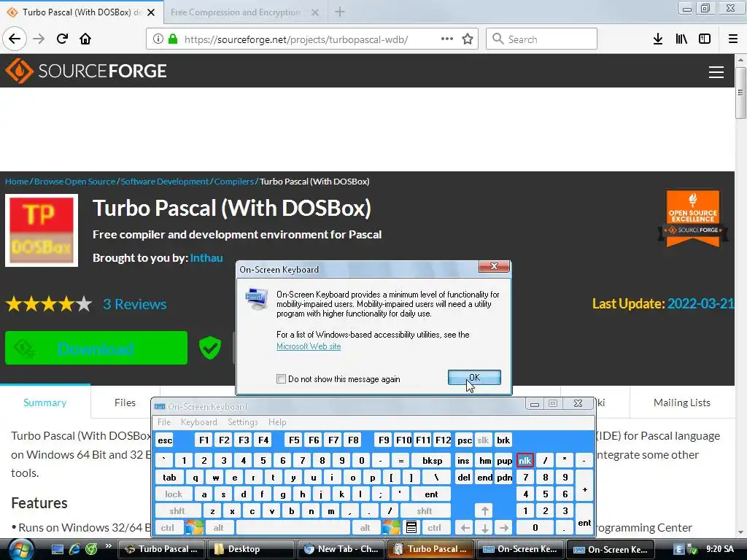
Task: Click the right arrow key on keyboard
Action: tap(504, 528)
